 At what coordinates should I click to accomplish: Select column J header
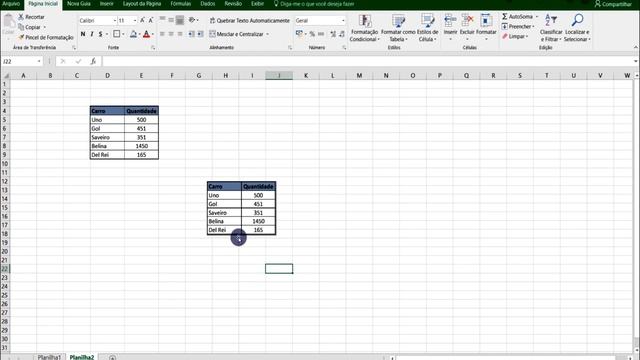click(x=279, y=76)
